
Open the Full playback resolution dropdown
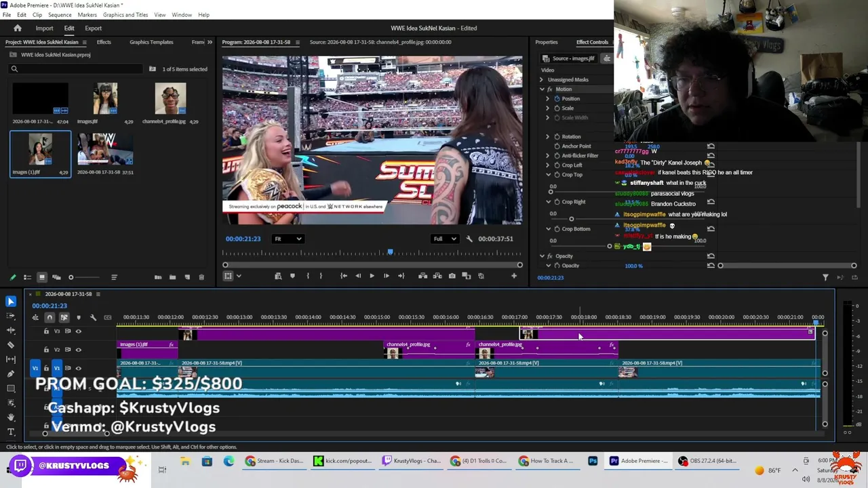[445, 239]
